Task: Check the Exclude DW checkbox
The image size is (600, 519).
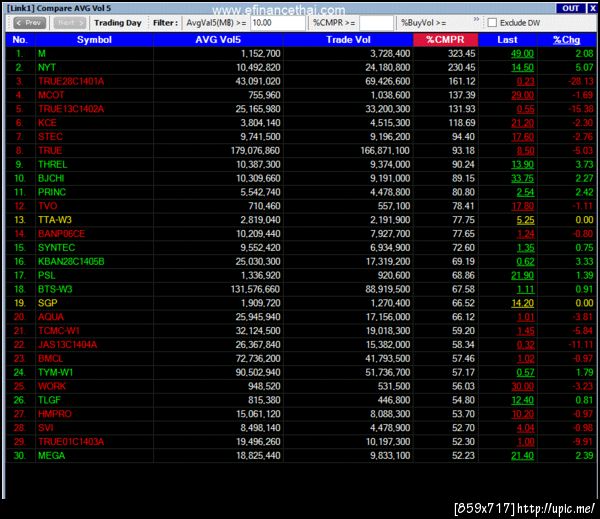Action: tap(492, 23)
